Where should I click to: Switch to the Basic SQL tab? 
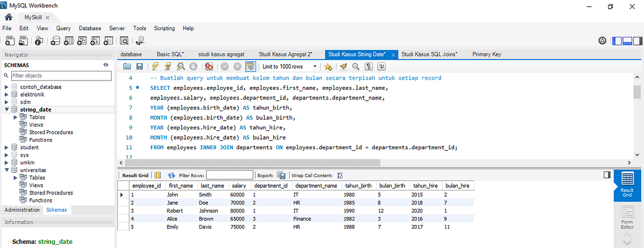[170, 54]
